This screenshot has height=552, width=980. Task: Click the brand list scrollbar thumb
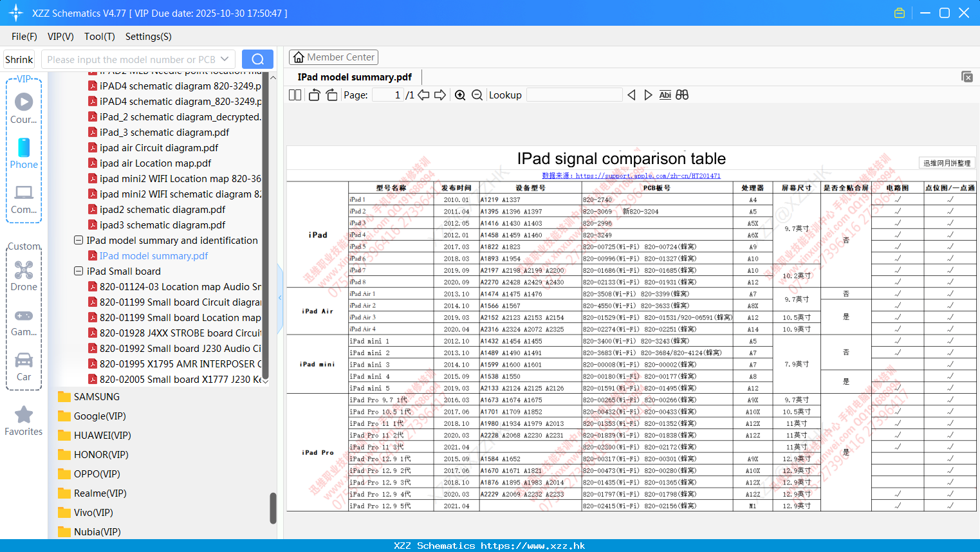tap(273, 509)
